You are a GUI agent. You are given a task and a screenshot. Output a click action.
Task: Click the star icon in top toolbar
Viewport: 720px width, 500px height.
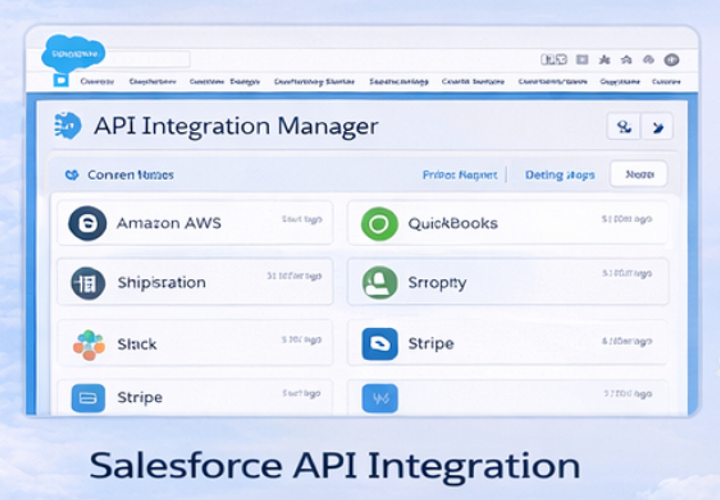coord(605,60)
